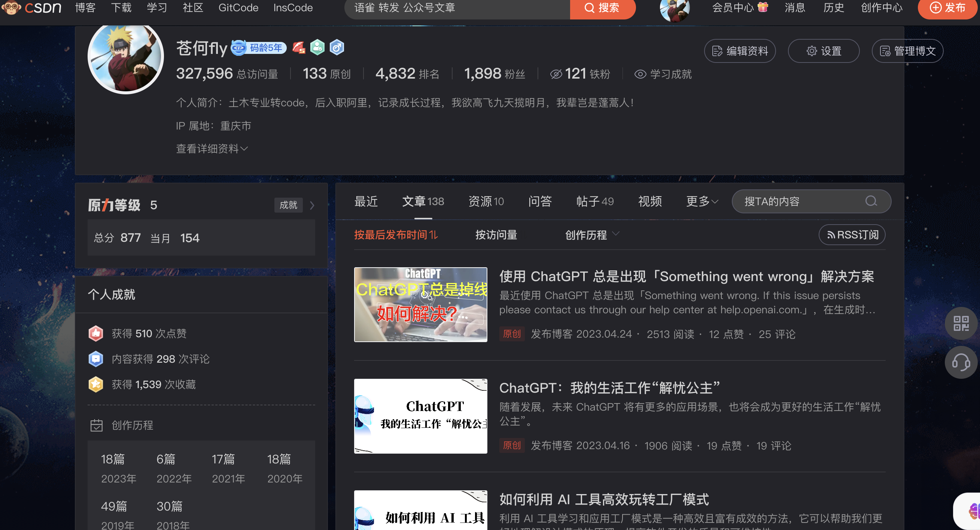Switch to the 视频 tab
The image size is (980, 530).
[x=650, y=201]
